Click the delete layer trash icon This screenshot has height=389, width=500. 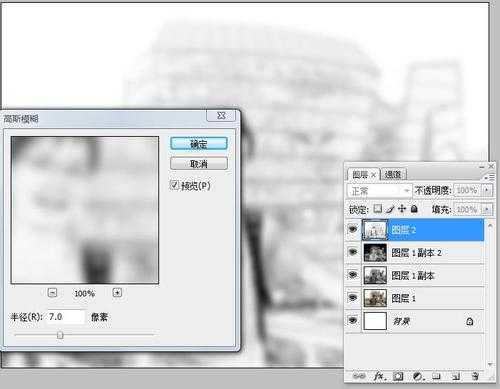(x=475, y=376)
